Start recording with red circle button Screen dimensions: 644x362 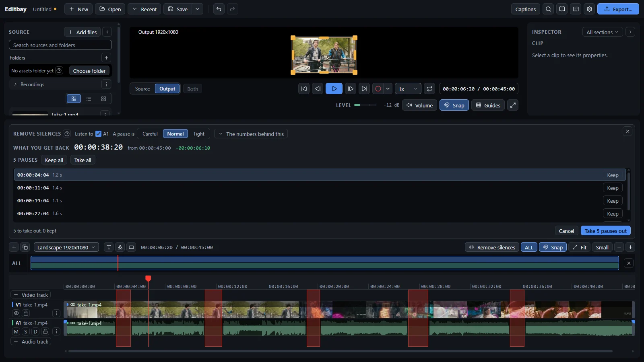coord(378,89)
